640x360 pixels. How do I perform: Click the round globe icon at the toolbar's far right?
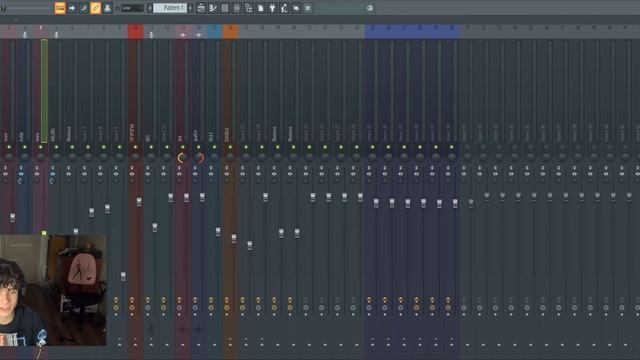[x=369, y=8]
